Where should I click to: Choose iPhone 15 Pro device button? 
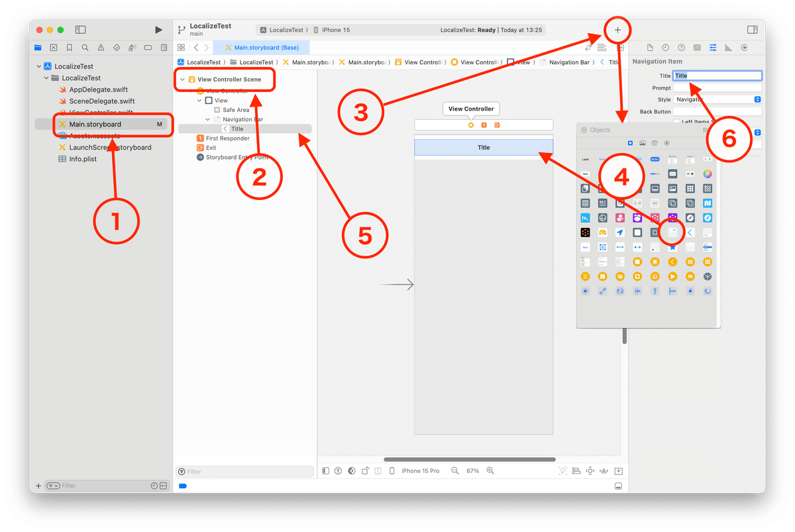tap(414, 471)
